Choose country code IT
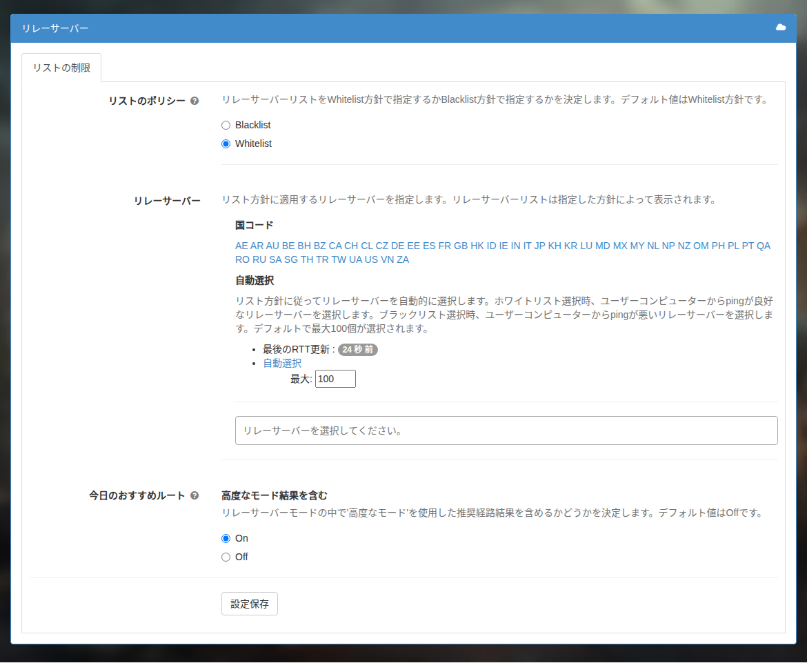807x672 pixels. (528, 246)
